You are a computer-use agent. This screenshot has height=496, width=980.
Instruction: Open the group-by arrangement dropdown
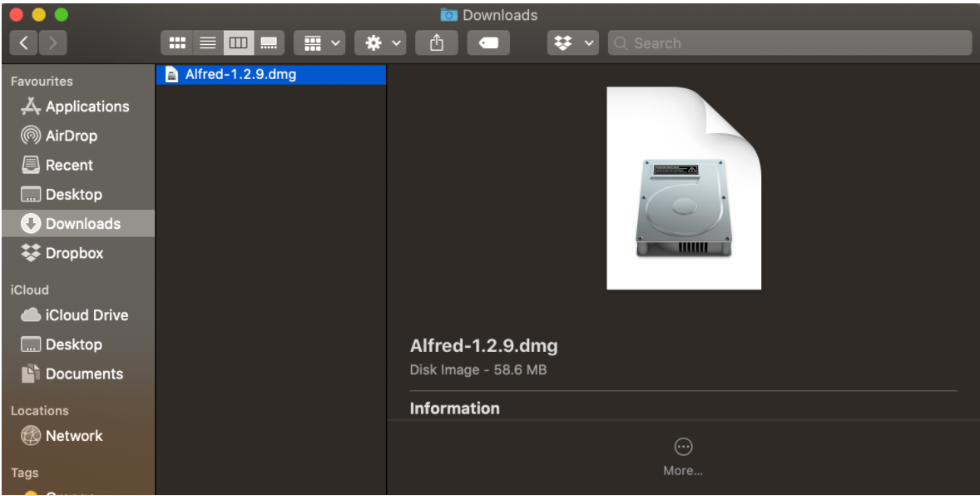(319, 42)
